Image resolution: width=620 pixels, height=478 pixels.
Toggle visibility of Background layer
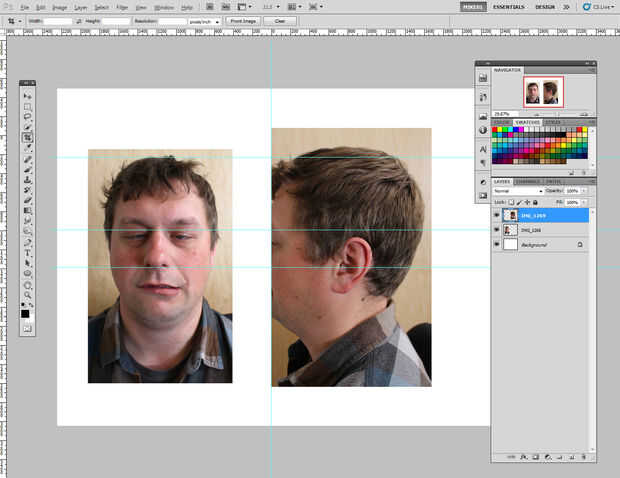click(498, 244)
